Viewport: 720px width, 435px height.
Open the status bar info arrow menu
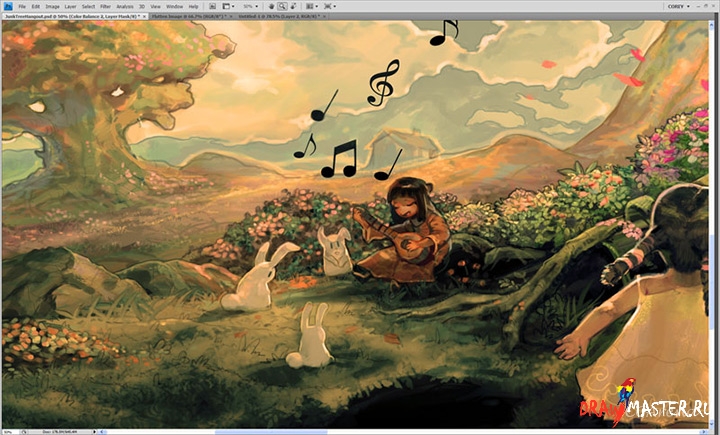95,432
